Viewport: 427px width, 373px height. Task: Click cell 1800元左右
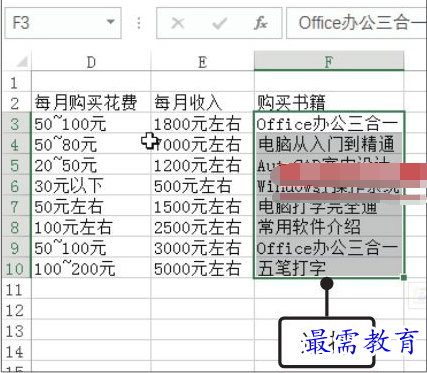pos(202,123)
